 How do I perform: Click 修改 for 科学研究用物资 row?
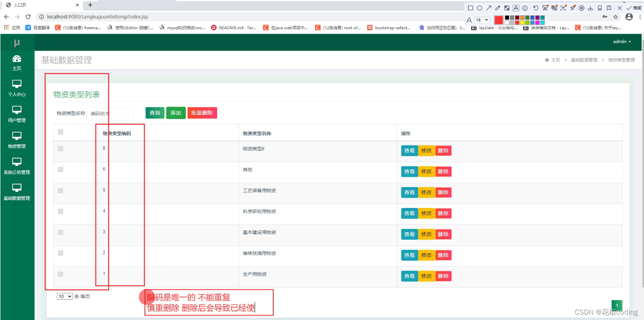426,213
